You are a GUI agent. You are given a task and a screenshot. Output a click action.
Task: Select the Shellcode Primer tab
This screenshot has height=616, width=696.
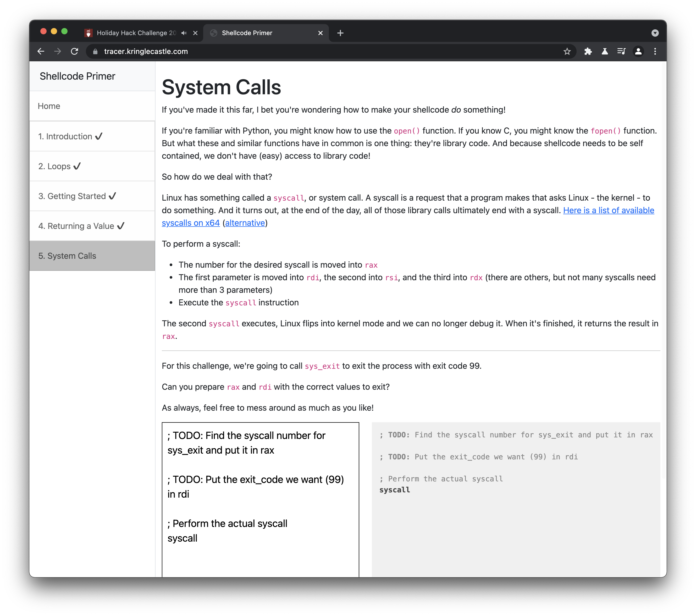click(x=266, y=33)
